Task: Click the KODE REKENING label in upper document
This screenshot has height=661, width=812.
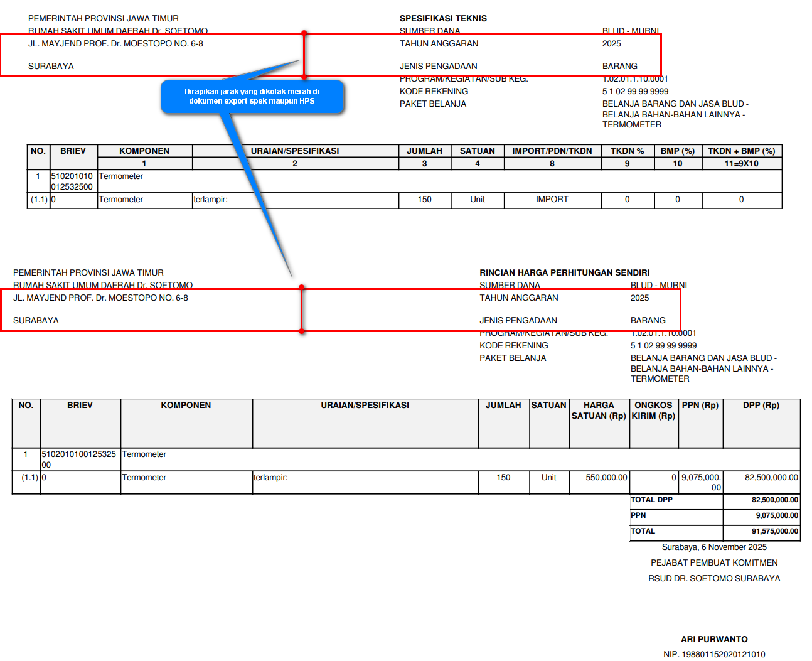Action: (x=434, y=91)
